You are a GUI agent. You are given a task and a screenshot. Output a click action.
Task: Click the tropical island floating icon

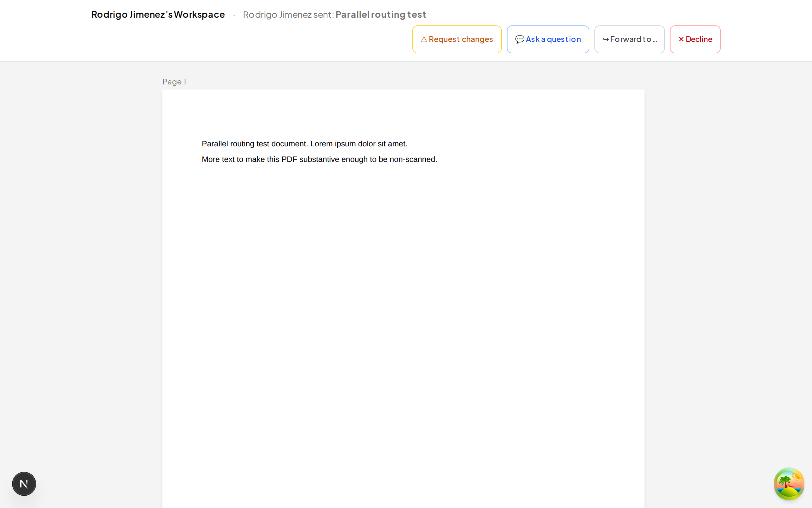789,484
